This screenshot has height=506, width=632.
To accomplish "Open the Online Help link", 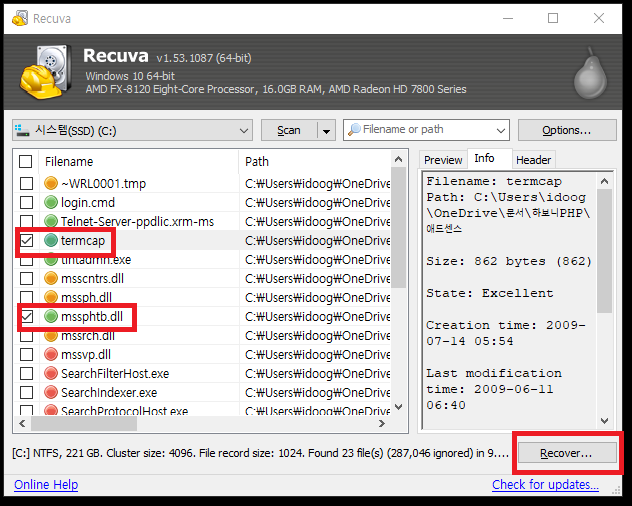I will coord(46,484).
